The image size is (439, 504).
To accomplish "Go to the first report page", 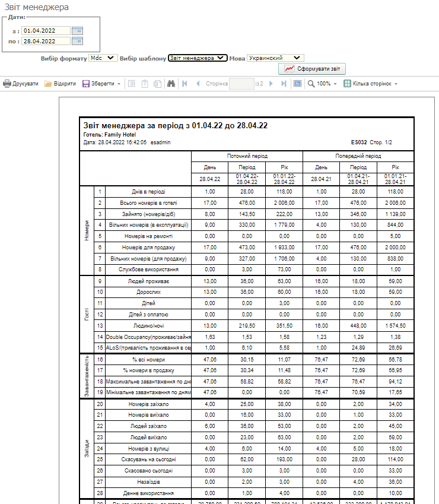I will [185, 84].
